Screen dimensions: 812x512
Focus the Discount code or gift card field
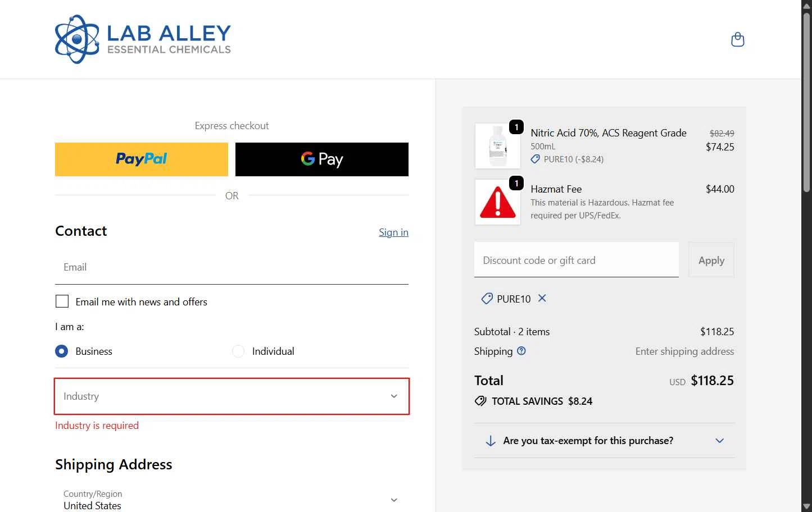pyautogui.click(x=577, y=260)
